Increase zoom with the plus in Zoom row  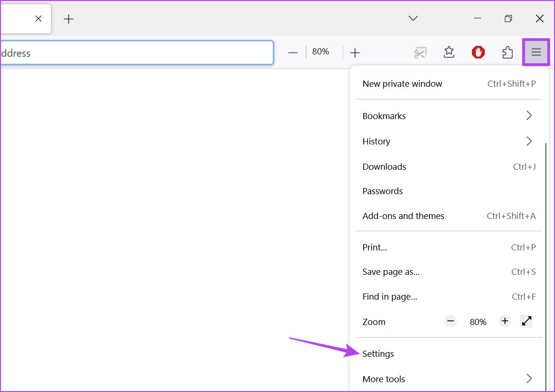pyautogui.click(x=504, y=321)
